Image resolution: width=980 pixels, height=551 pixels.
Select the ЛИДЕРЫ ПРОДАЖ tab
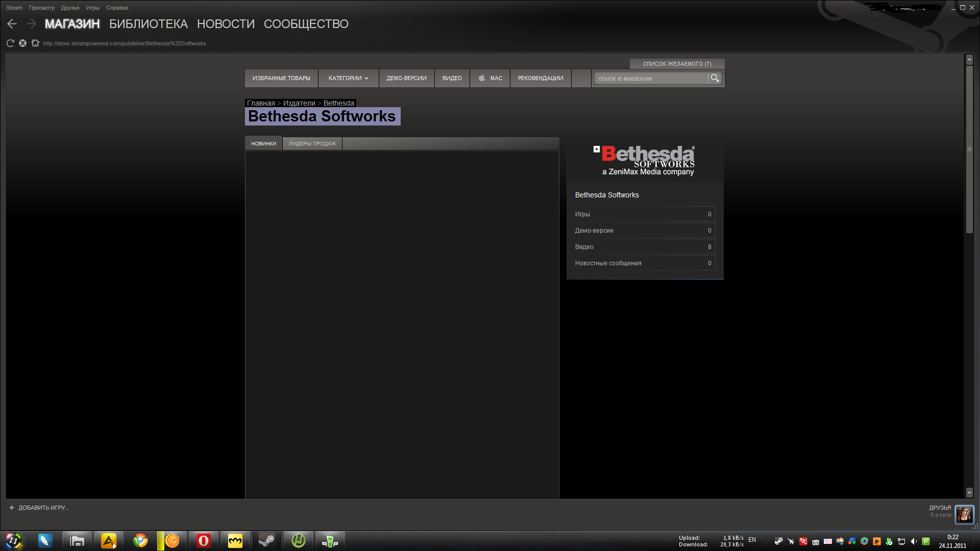(312, 143)
